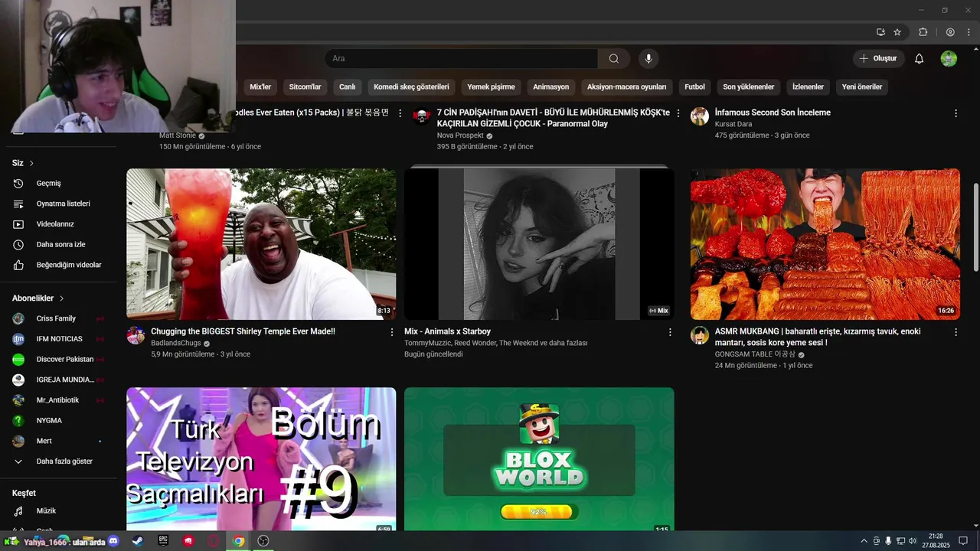Click the search magnifier button
Viewport: 980px width, 551px height.
click(613, 59)
